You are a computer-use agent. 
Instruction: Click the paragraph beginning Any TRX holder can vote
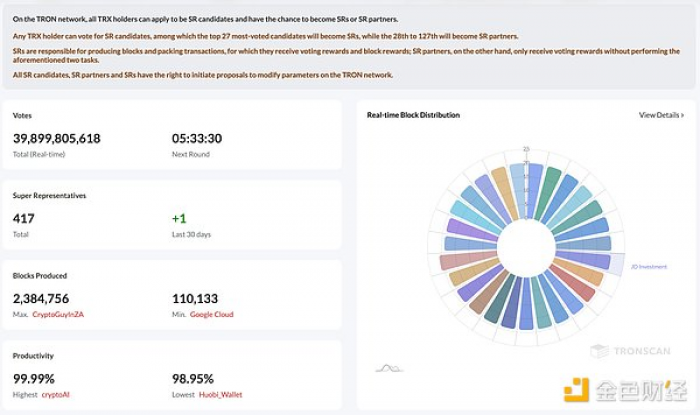click(266, 36)
